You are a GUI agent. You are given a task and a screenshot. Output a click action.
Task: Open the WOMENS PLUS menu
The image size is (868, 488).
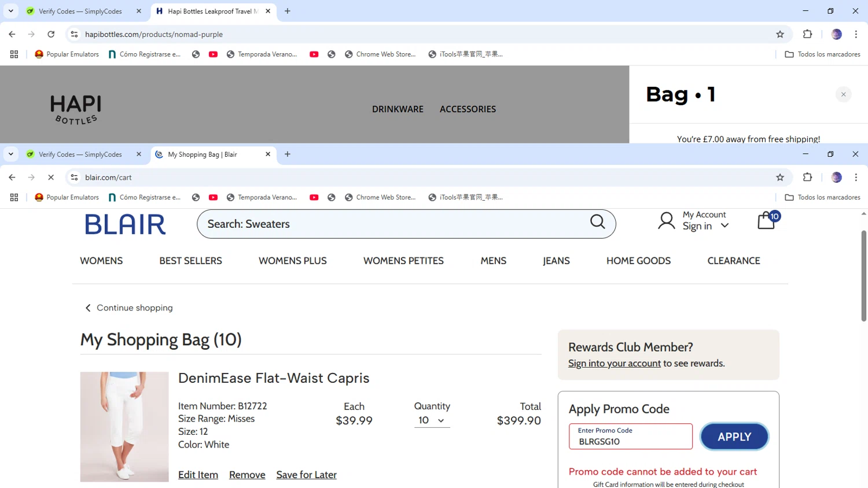(x=293, y=261)
